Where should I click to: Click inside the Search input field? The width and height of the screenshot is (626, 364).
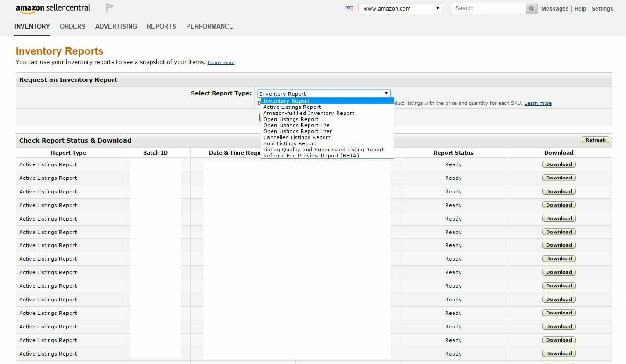486,8
